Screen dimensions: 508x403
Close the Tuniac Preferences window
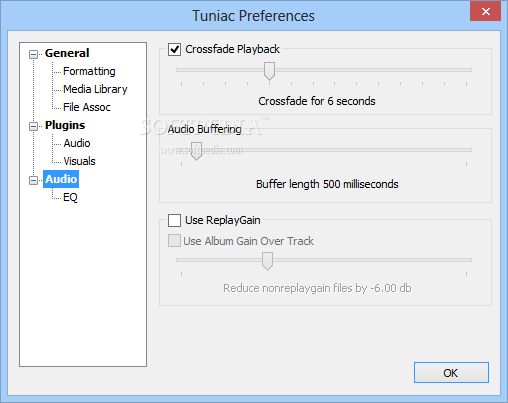coord(486,11)
